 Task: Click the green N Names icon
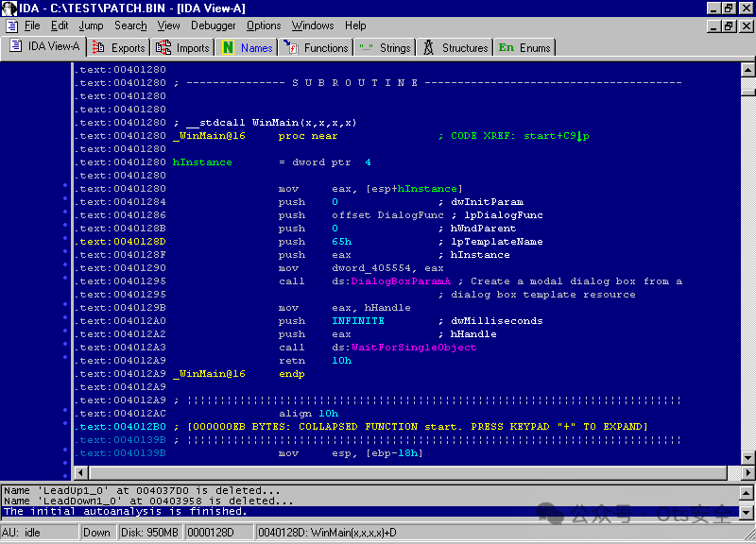pos(228,47)
